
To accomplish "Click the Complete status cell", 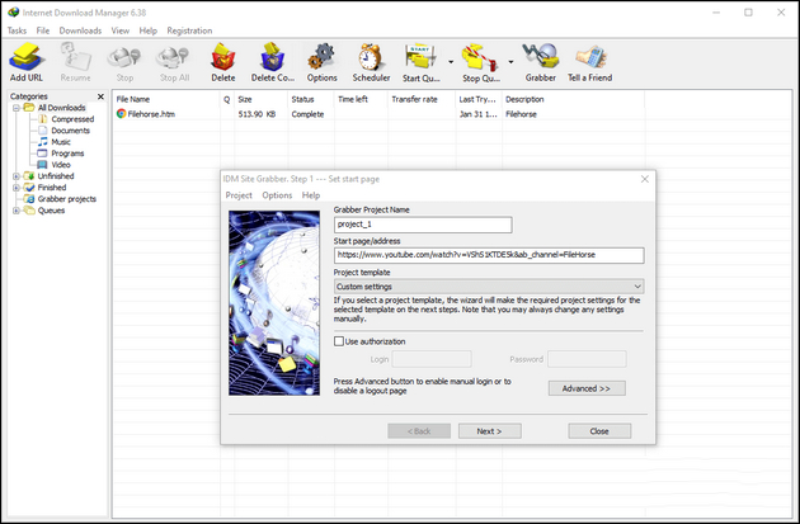I will coord(308,114).
